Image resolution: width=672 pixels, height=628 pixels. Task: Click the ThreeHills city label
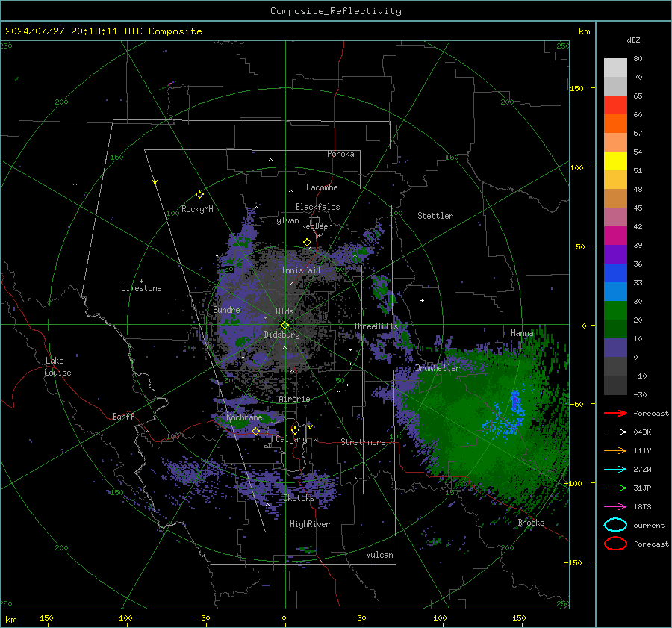pos(376,326)
